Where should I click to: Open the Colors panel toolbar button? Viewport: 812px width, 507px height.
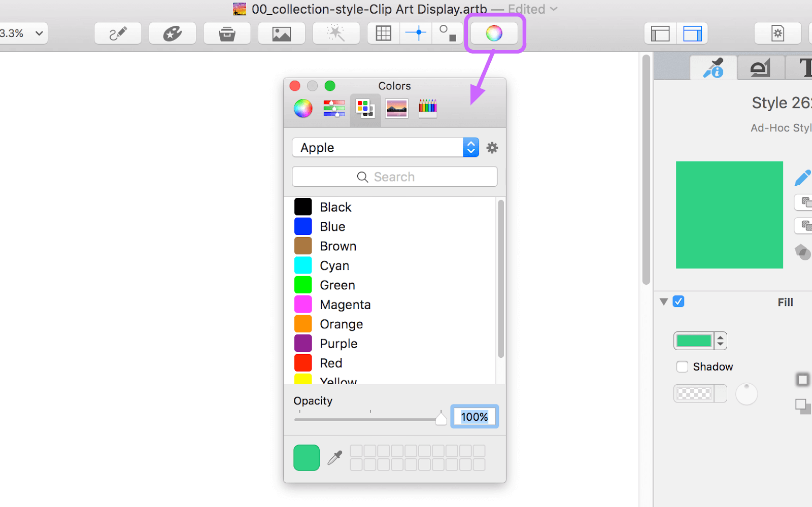click(494, 33)
